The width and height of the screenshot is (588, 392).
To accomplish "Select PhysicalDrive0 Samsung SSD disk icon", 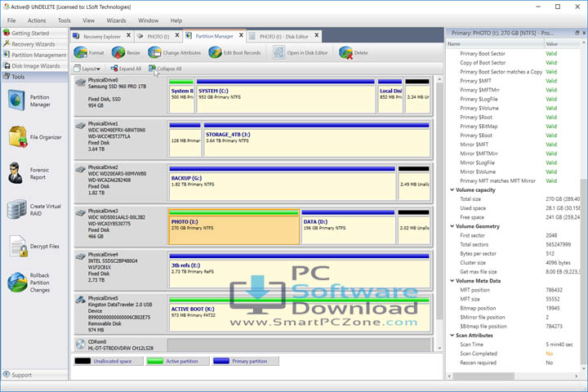I will pyautogui.click(x=81, y=82).
